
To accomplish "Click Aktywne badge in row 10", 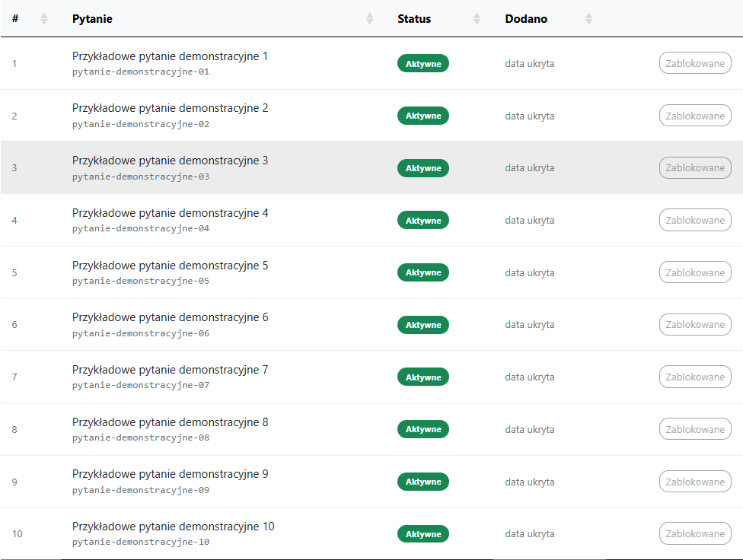I will click(x=423, y=534).
